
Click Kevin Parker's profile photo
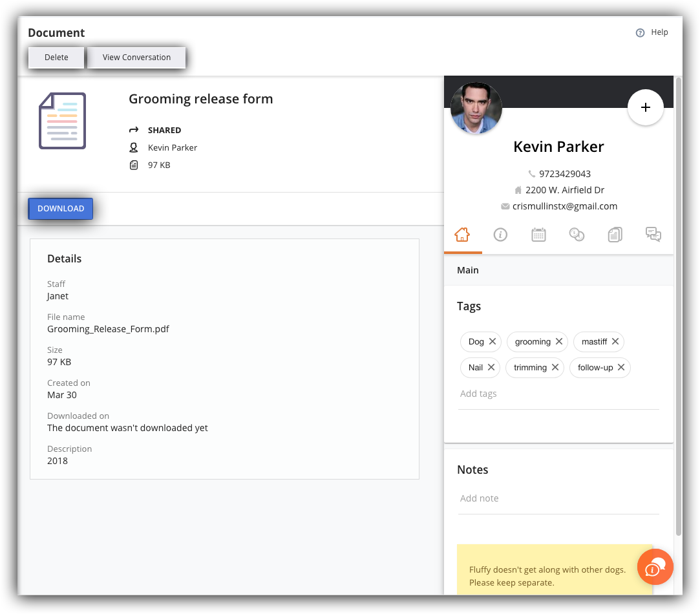coord(476,108)
